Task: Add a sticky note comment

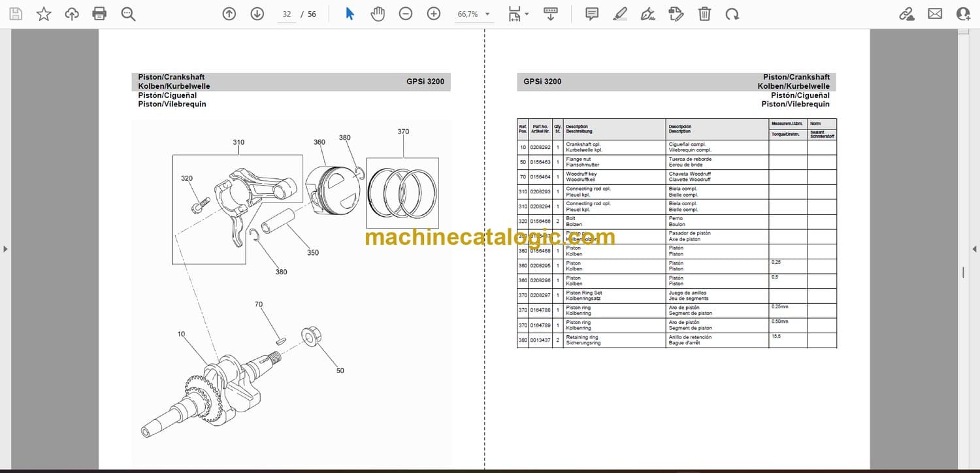Action: tap(592, 14)
